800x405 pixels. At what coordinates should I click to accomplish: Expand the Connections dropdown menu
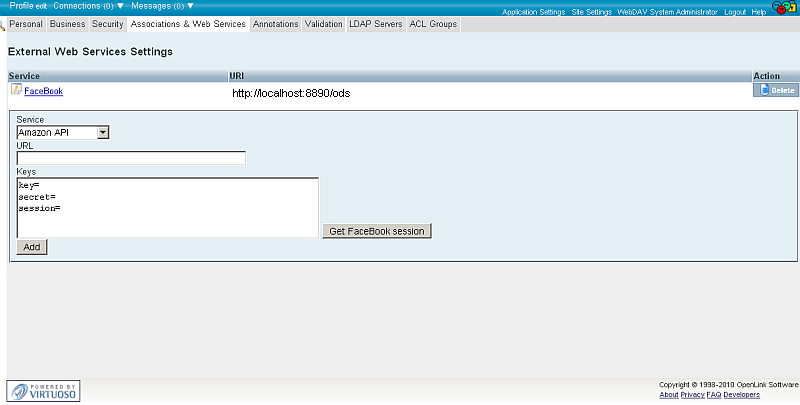[x=88, y=6]
